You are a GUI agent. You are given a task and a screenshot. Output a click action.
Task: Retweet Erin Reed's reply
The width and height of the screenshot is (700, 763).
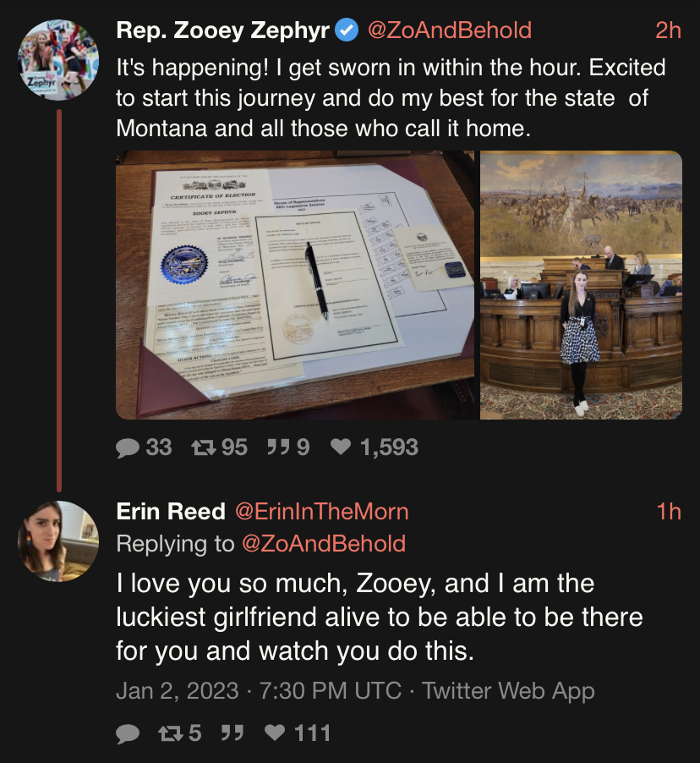point(171,733)
